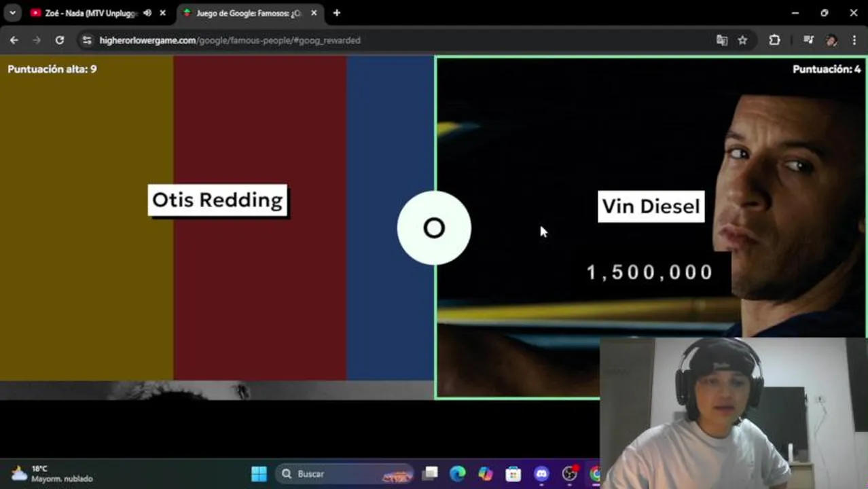Open Task View on the taskbar
Screen dimensions: 868x489
tap(430, 474)
